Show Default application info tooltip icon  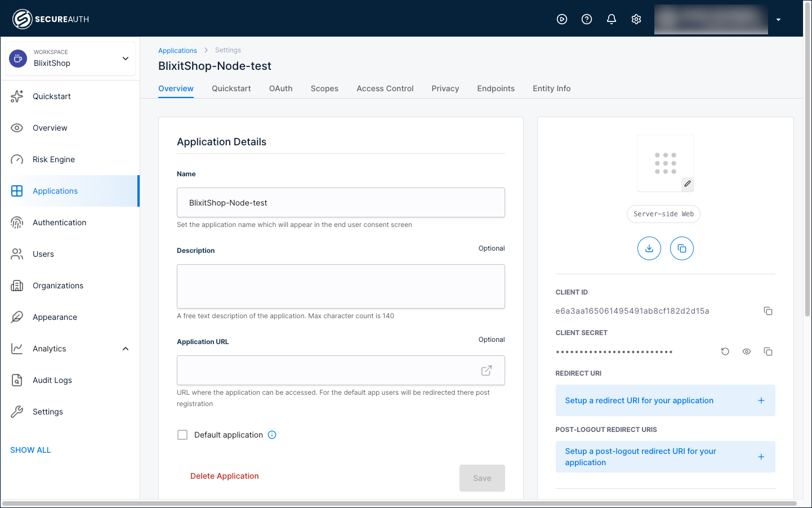272,435
